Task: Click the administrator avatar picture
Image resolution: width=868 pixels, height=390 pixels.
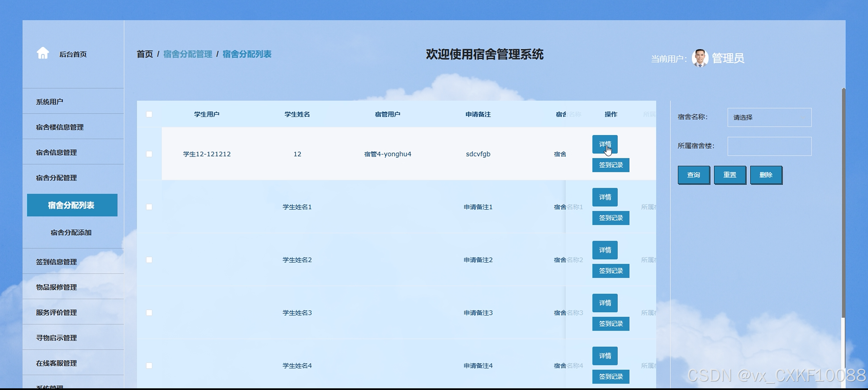Action: tap(699, 58)
